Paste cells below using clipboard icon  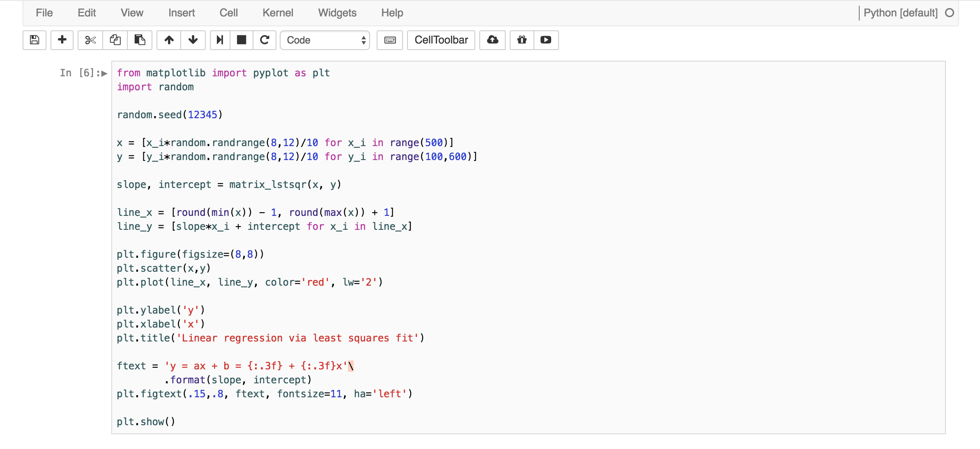click(x=140, y=40)
